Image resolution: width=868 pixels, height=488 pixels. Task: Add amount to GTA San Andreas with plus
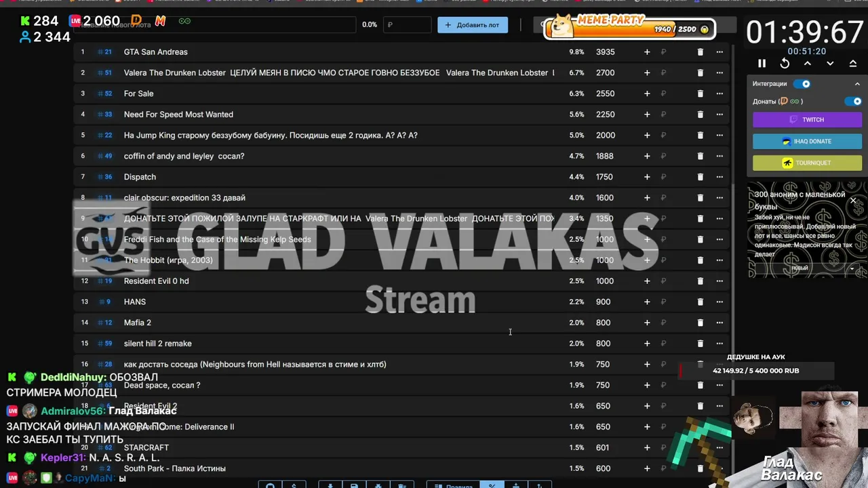click(647, 52)
